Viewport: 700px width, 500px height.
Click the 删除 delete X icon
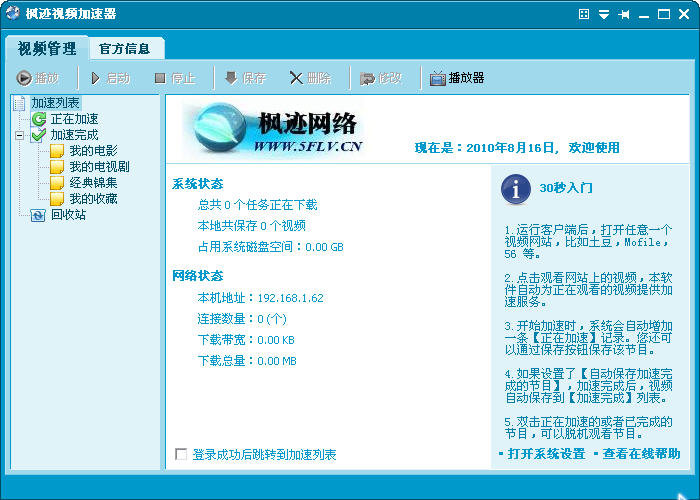[296, 78]
